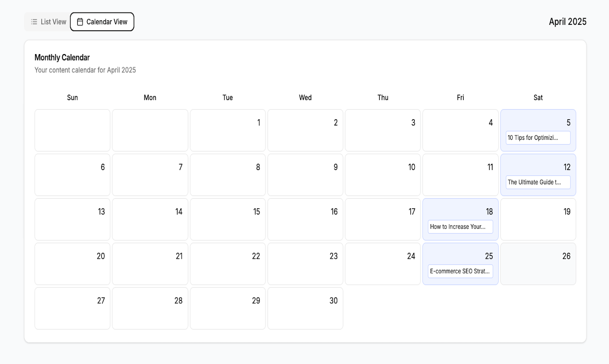Viewport: 609px width, 364px height.
Task: Open "How to Increase Your..." entry
Action: (460, 227)
